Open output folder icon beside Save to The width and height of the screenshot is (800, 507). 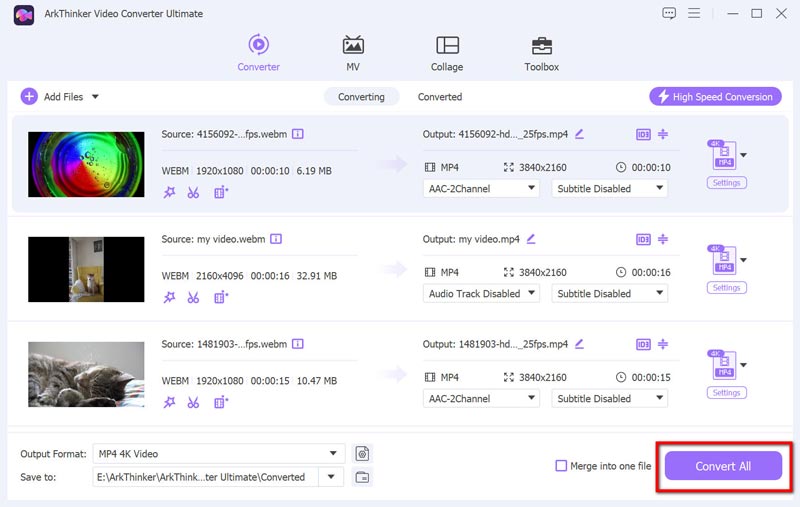tap(362, 477)
